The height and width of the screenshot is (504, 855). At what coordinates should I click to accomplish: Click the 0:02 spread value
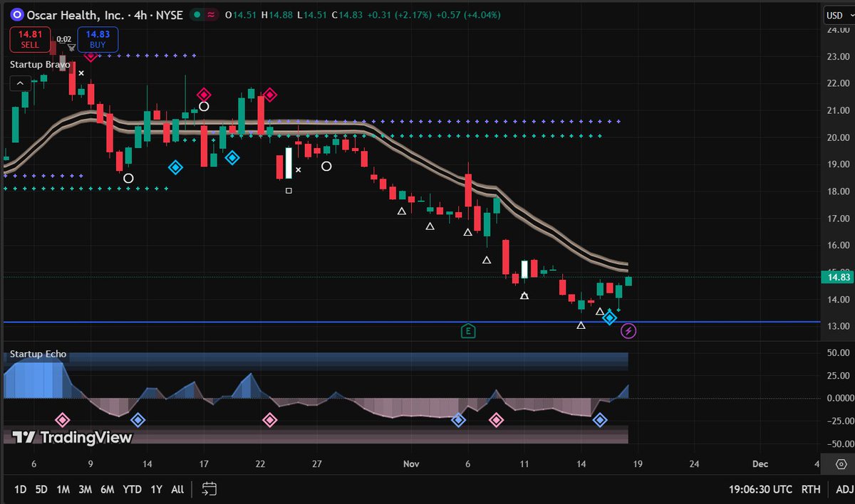point(64,39)
